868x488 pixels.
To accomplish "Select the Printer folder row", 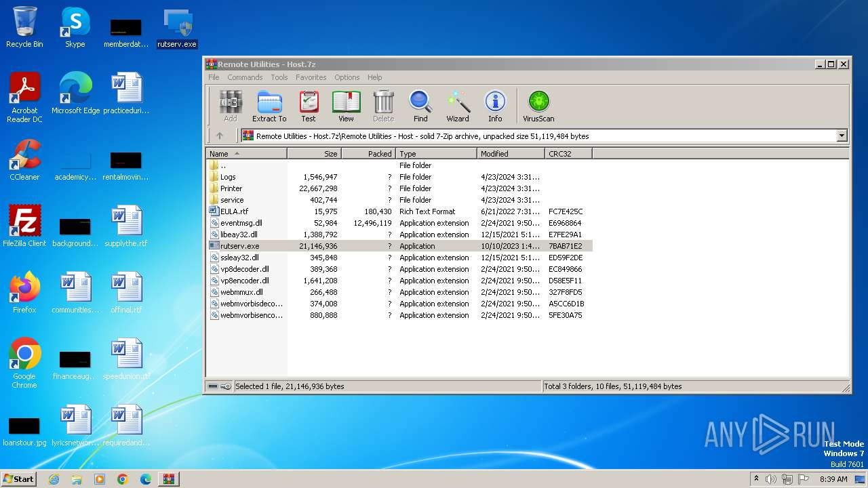I will point(399,188).
